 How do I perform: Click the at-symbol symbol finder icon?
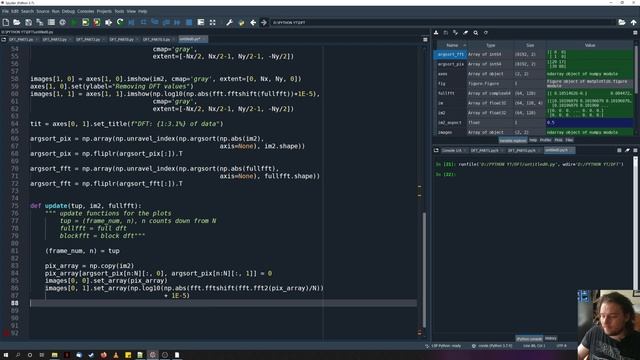pyautogui.click(x=62, y=22)
